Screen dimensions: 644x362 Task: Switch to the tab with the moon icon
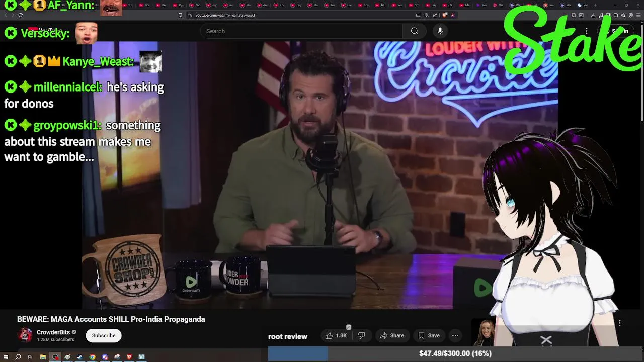click(583, 5)
